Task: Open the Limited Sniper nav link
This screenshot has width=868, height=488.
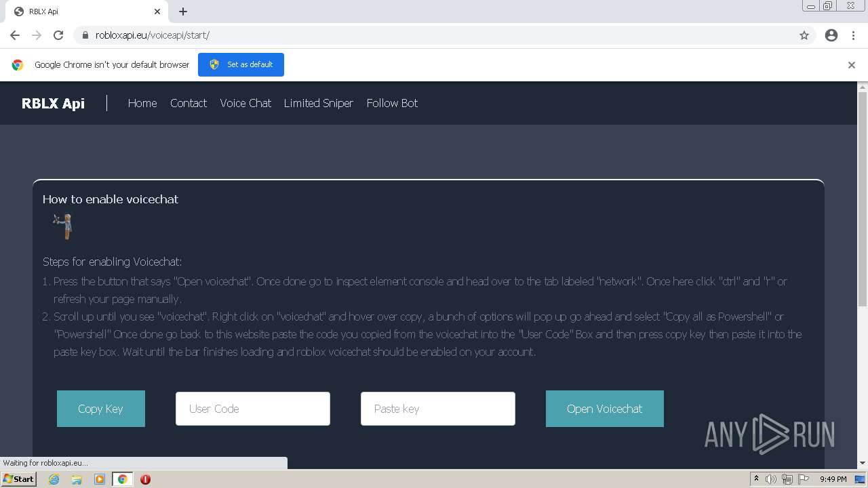Action: click(x=319, y=103)
